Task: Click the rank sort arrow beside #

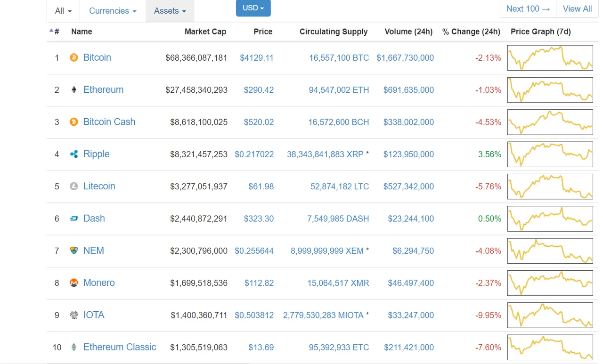Action: [x=51, y=31]
